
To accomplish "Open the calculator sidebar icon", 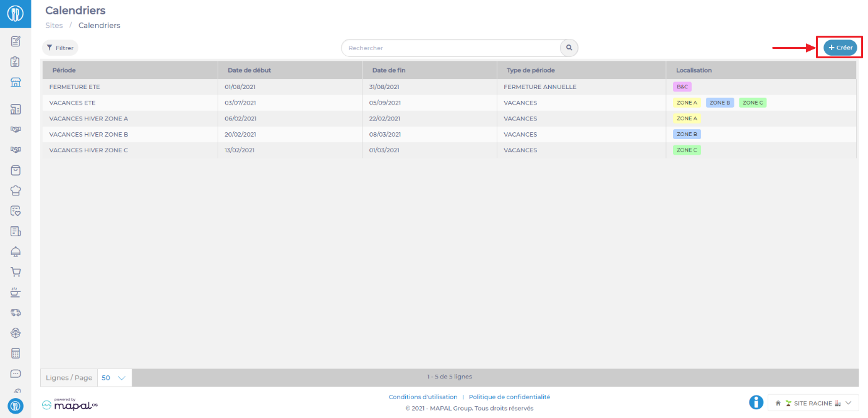I will coord(16,353).
